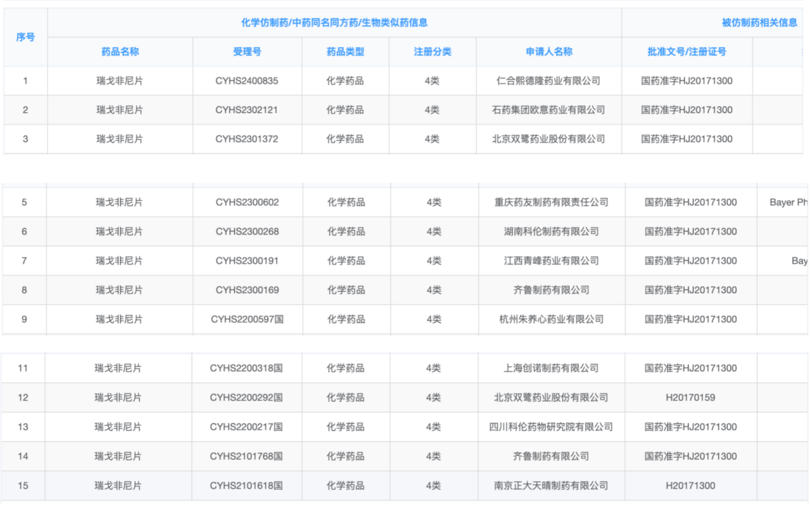Select acceptance number CYHS2200217国
812x506 pixels.
coord(246,427)
